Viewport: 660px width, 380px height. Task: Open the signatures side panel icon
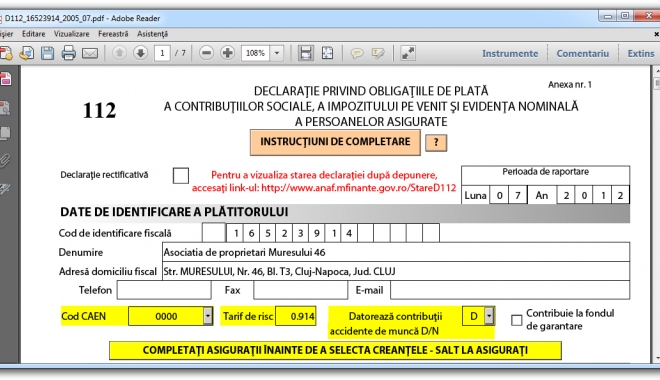click(x=5, y=188)
